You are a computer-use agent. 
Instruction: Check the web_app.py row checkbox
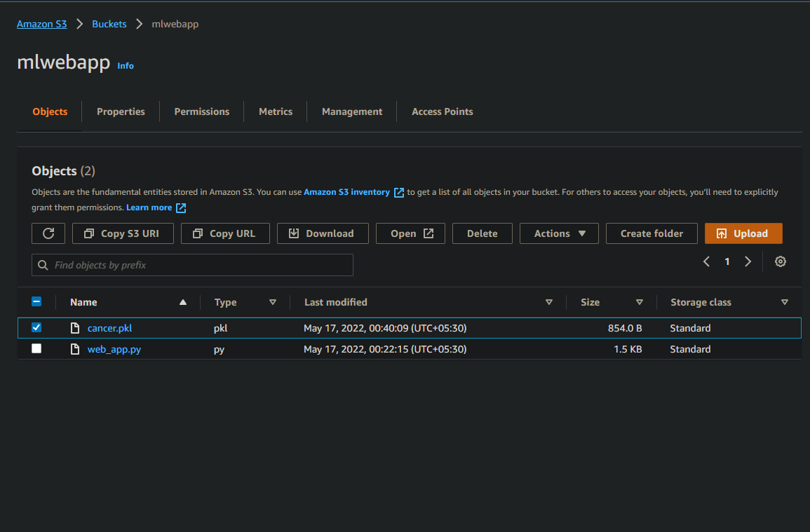pyautogui.click(x=36, y=348)
